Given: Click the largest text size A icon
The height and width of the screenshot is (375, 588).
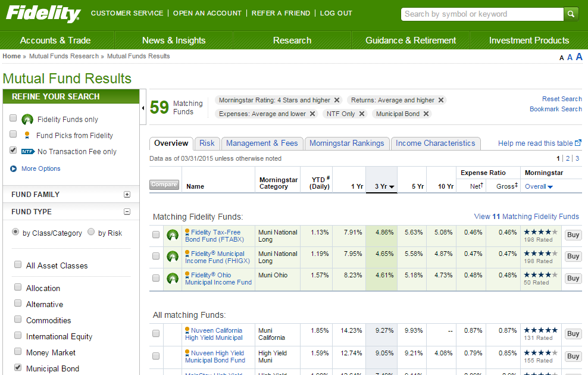Looking at the screenshot, I should pyautogui.click(x=578, y=57).
